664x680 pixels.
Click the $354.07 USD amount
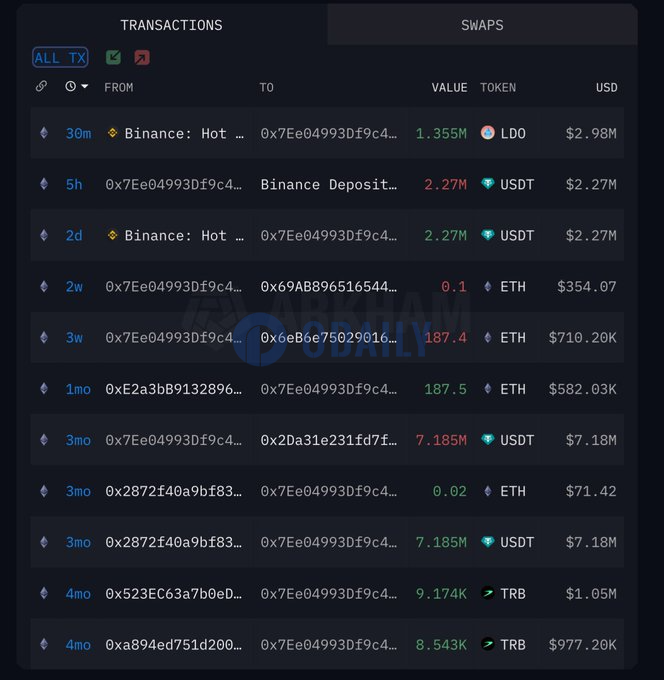click(587, 287)
